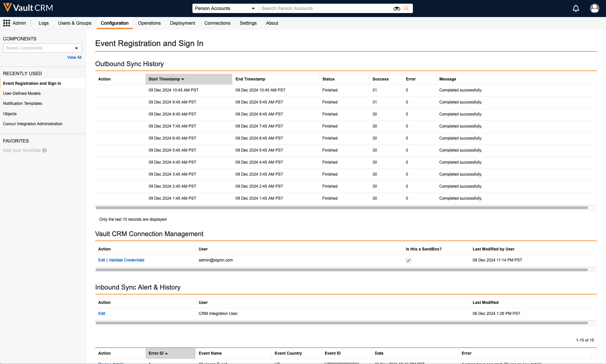Open the Users & Groups tab
The image size is (606, 364).
tap(74, 23)
